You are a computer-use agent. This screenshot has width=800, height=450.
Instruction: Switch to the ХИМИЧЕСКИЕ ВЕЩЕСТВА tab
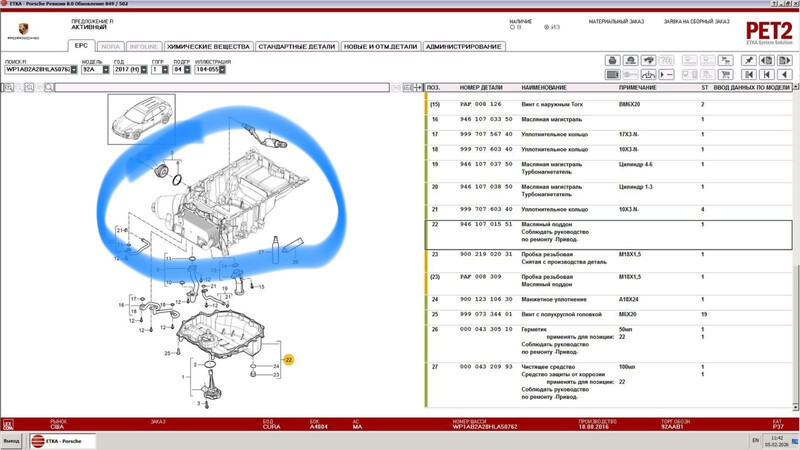[x=208, y=46]
